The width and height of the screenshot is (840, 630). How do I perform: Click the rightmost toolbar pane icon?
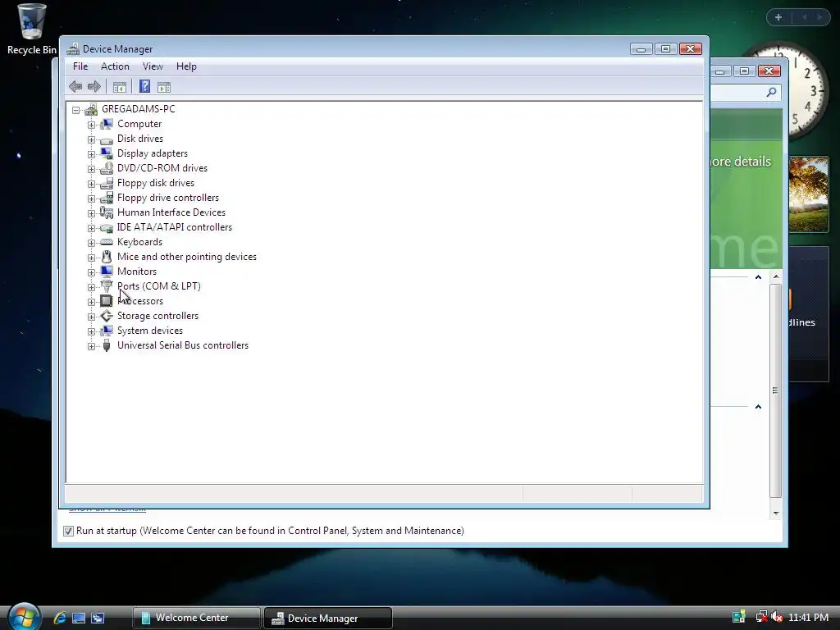164,87
